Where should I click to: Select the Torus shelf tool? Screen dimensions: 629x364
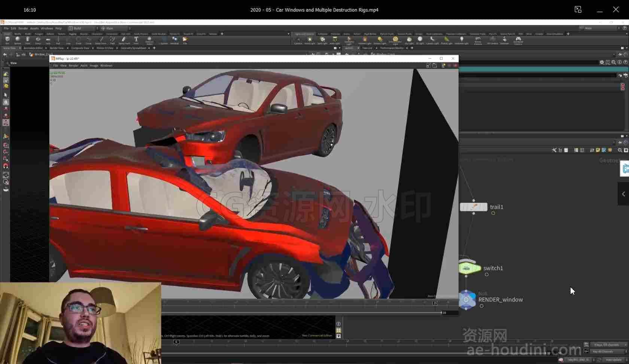(38, 40)
